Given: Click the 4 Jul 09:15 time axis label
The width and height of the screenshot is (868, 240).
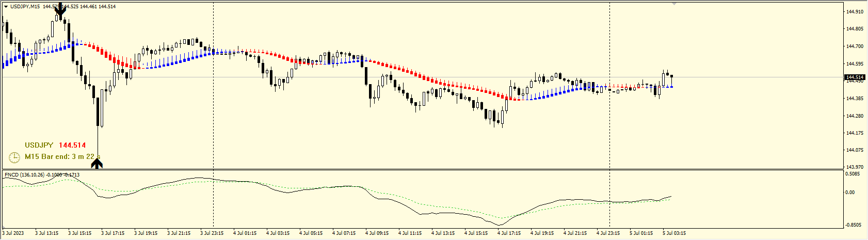Looking at the screenshot, I should click(377, 233).
